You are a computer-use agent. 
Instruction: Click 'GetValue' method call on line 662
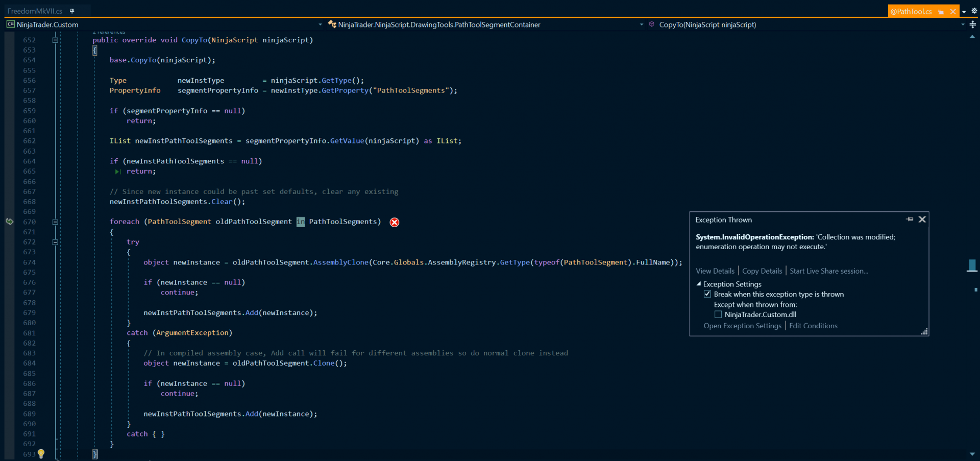(x=347, y=141)
